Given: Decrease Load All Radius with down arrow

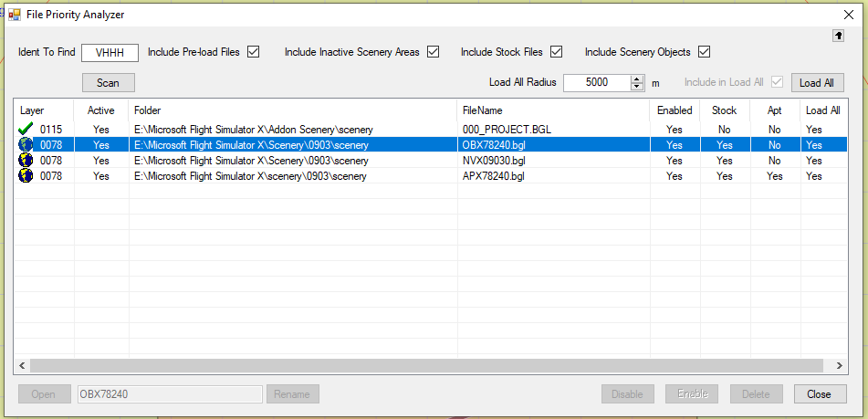Looking at the screenshot, I should 638,87.
